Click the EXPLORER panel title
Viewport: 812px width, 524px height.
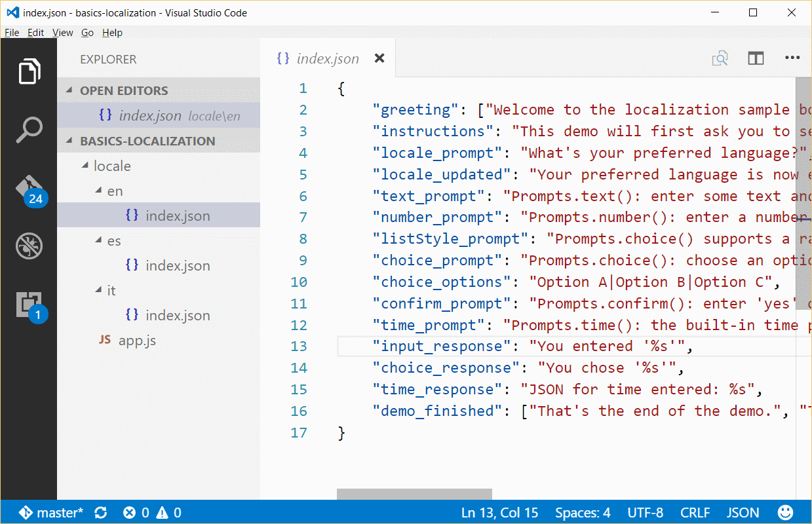tap(108, 59)
